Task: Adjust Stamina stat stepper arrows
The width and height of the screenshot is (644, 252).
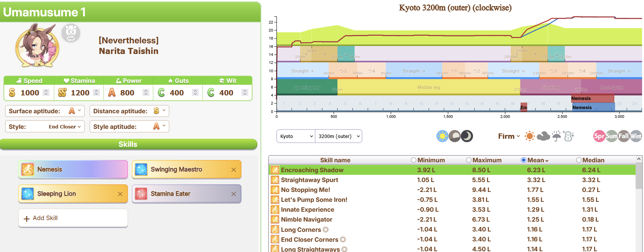Action: click(x=96, y=92)
